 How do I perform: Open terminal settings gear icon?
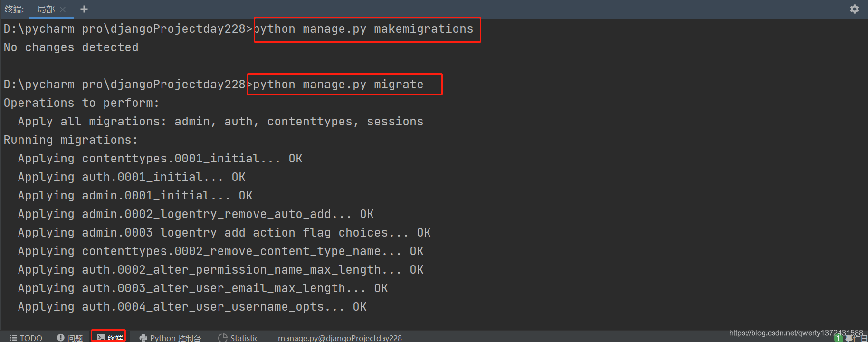(854, 9)
